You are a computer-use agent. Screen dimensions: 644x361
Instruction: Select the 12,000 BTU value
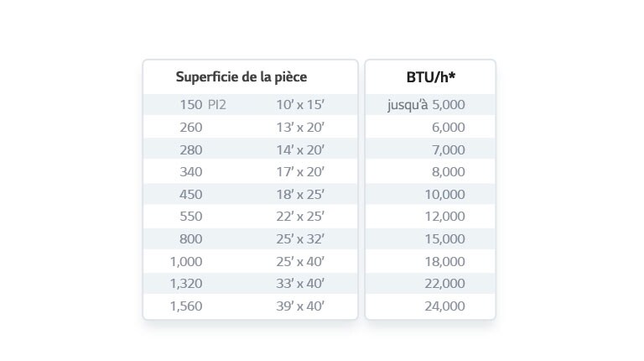[x=444, y=217]
